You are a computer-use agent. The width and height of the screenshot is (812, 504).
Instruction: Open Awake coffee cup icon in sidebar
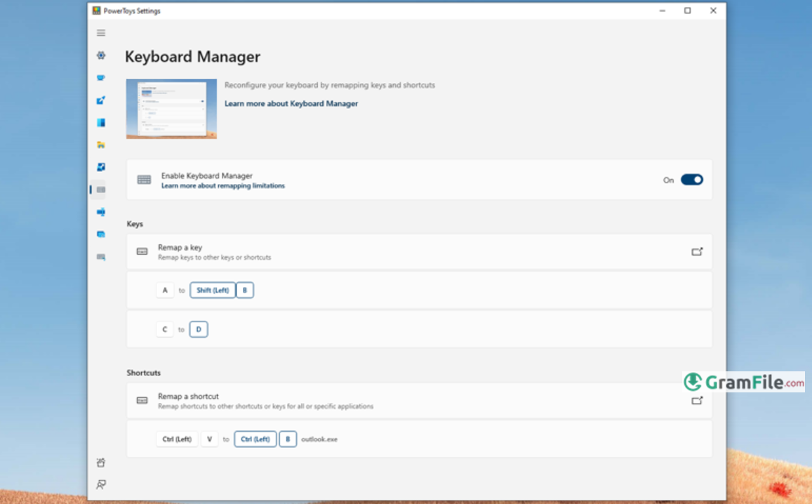pos(101,78)
